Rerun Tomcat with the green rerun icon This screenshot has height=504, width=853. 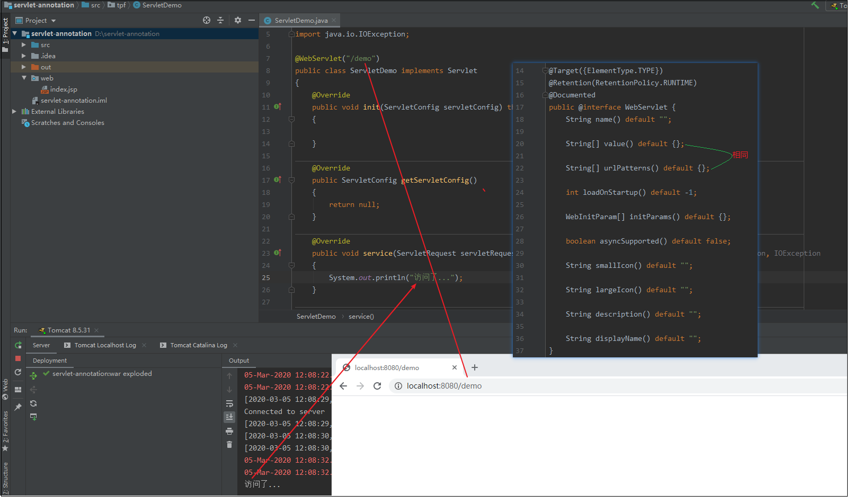[18, 345]
